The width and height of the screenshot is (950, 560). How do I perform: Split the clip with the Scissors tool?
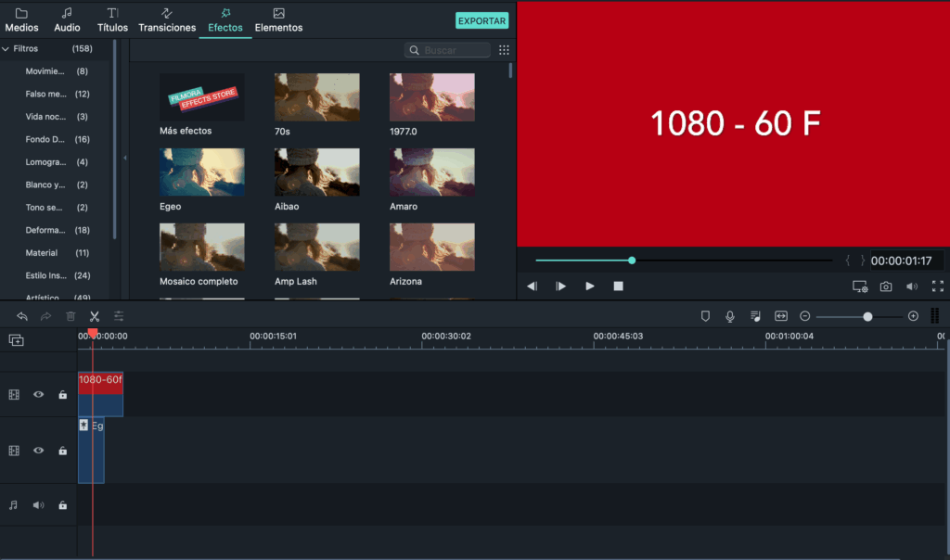(94, 316)
